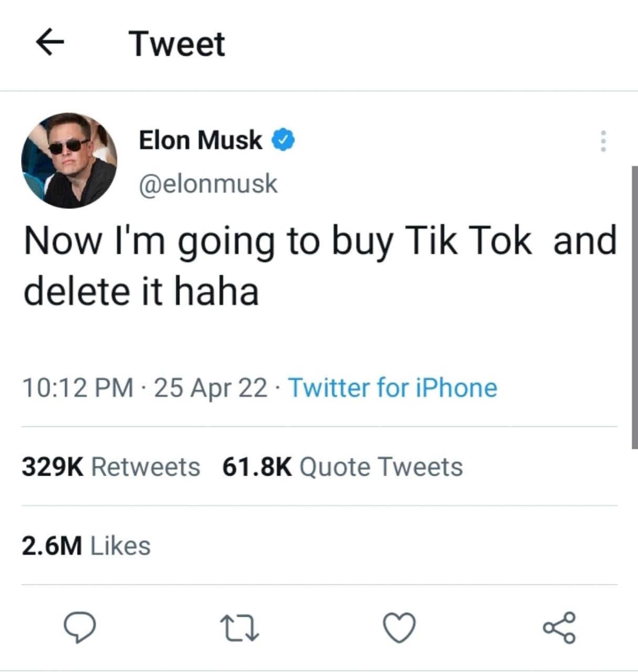Image resolution: width=638 pixels, height=672 pixels.
Task: Click the 25 Apr 22 date
Action: coord(211,388)
